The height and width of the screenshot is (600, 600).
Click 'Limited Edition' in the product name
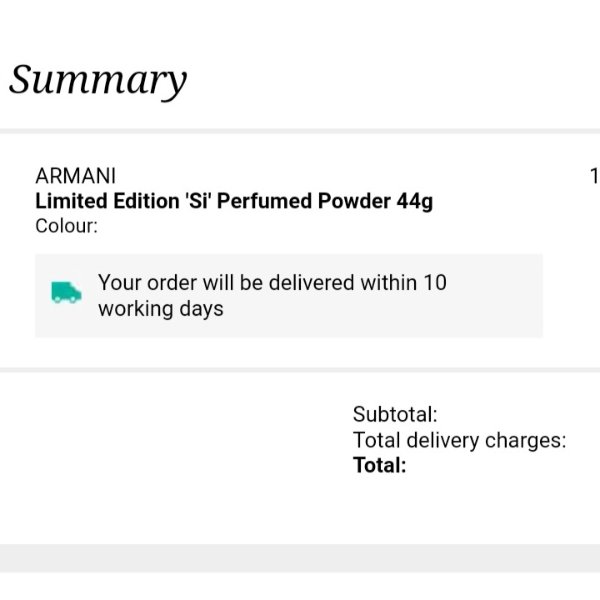[x=107, y=201]
